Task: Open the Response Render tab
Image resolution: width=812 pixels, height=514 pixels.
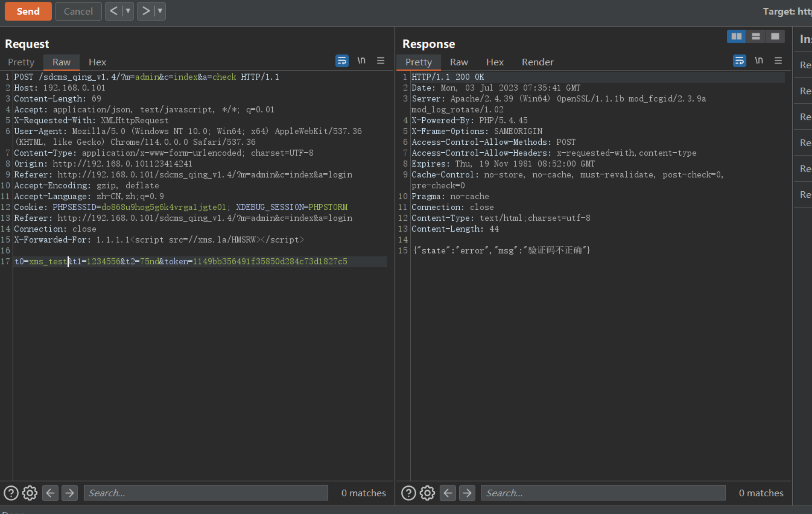Action: (537, 62)
